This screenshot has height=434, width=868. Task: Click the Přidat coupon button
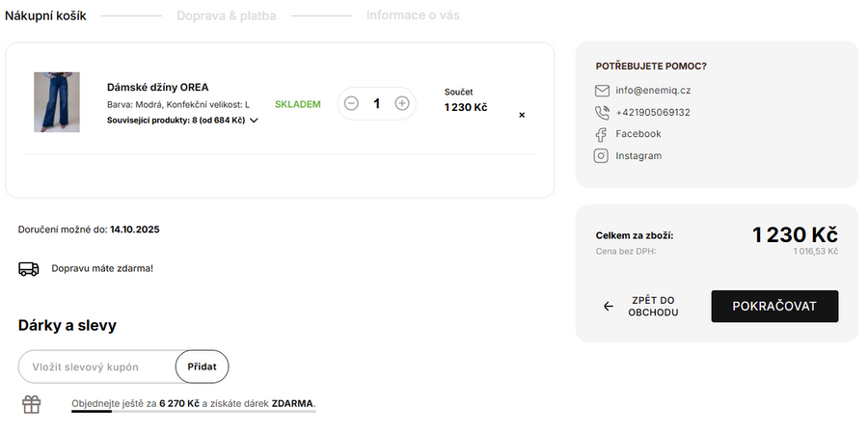pyautogui.click(x=202, y=366)
